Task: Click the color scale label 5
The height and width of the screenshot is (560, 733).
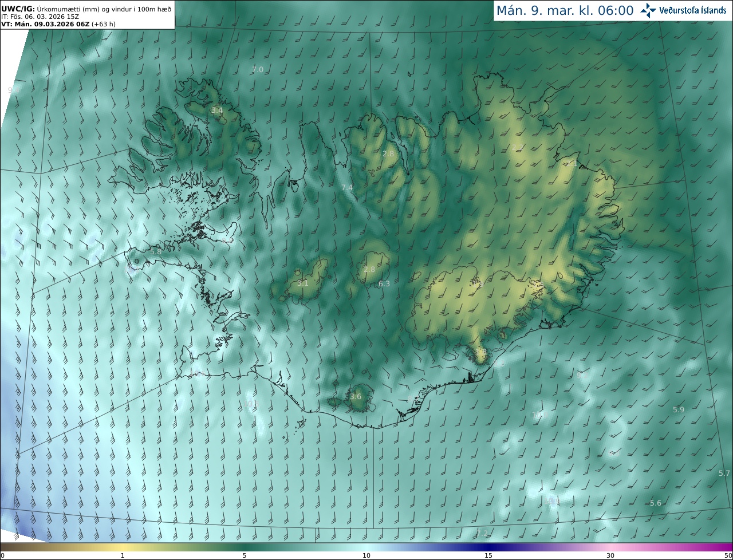Action: tap(245, 555)
